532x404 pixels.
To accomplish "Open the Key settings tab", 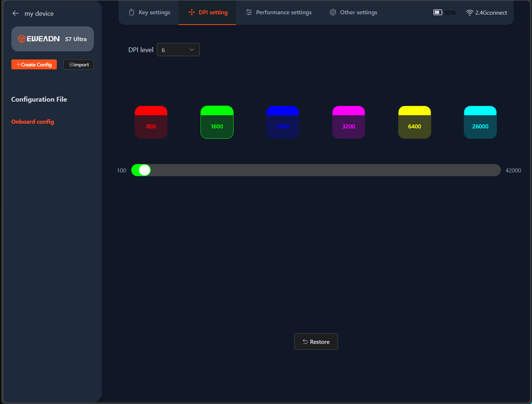I will (x=150, y=12).
